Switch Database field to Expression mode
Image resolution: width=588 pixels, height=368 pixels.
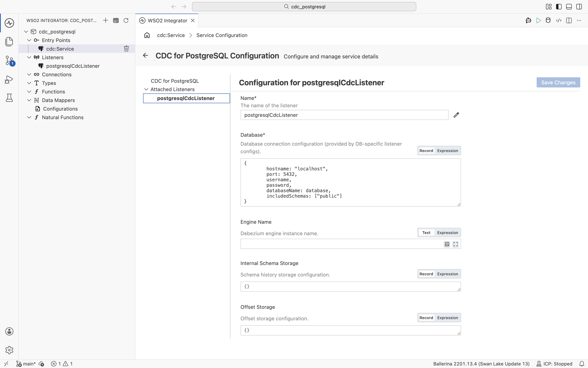pyautogui.click(x=448, y=151)
